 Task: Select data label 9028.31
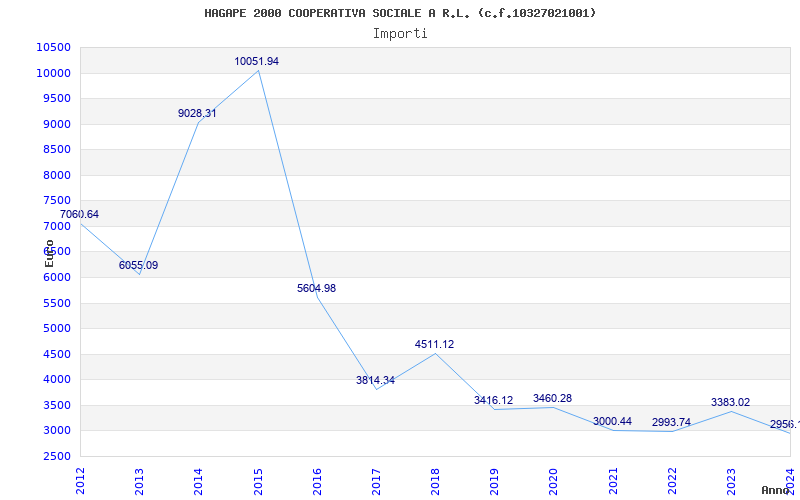[x=197, y=113]
